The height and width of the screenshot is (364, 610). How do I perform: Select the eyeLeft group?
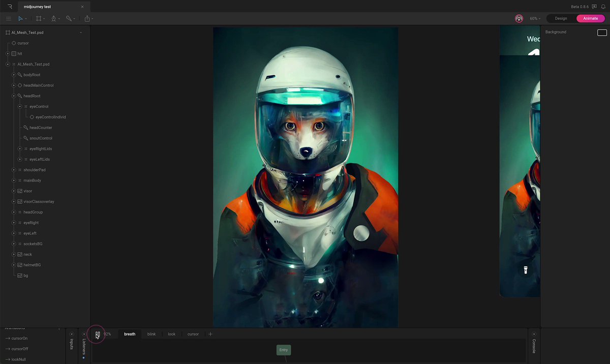click(x=30, y=233)
